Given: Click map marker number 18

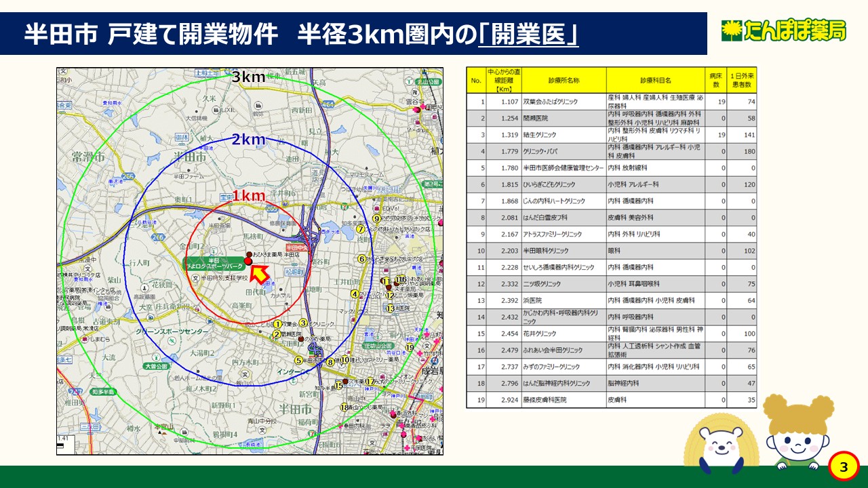Looking at the screenshot, I should pyautogui.click(x=344, y=407).
